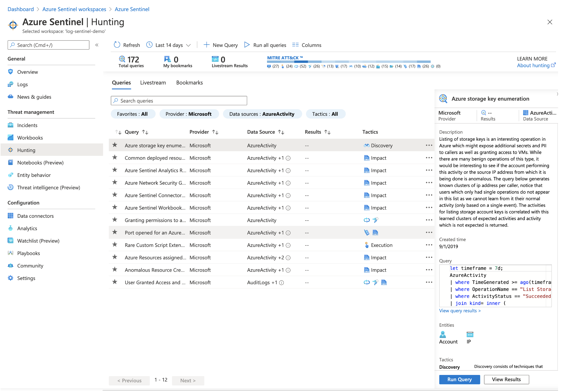Click the Refresh icon in toolbar
568x392 pixels.
pos(117,45)
